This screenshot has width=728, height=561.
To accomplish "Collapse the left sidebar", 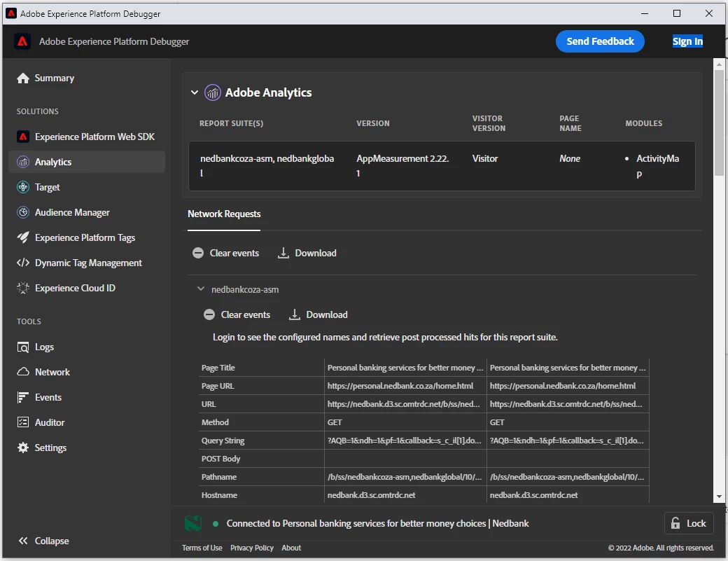I will 43,541.
